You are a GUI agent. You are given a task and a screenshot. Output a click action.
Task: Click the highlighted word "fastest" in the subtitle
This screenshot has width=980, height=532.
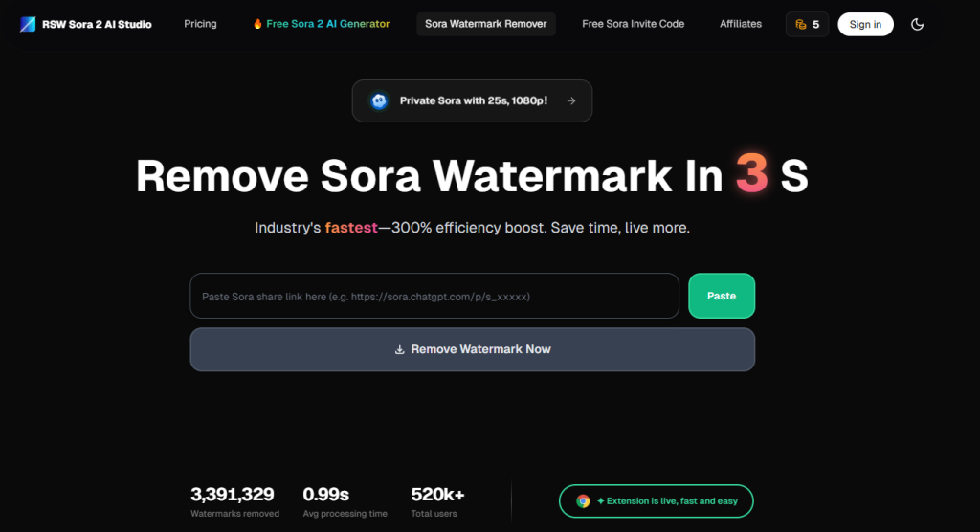pos(351,228)
